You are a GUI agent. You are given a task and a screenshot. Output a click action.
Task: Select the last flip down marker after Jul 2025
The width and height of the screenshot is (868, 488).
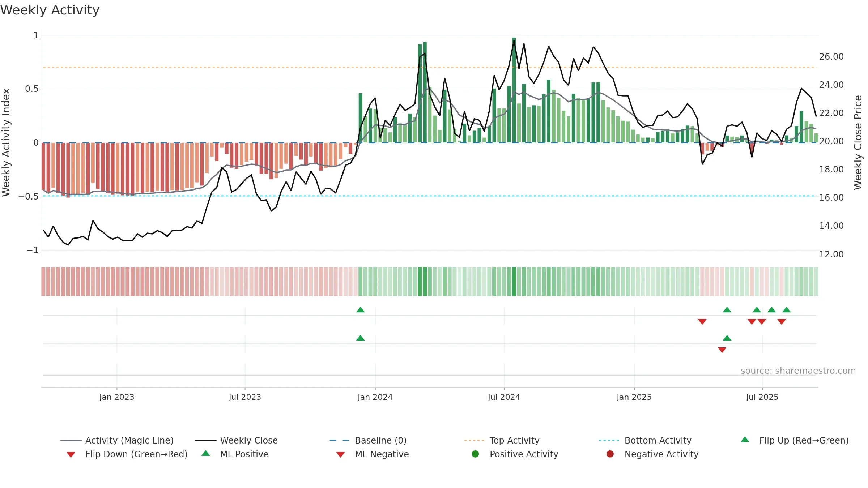coord(782,322)
